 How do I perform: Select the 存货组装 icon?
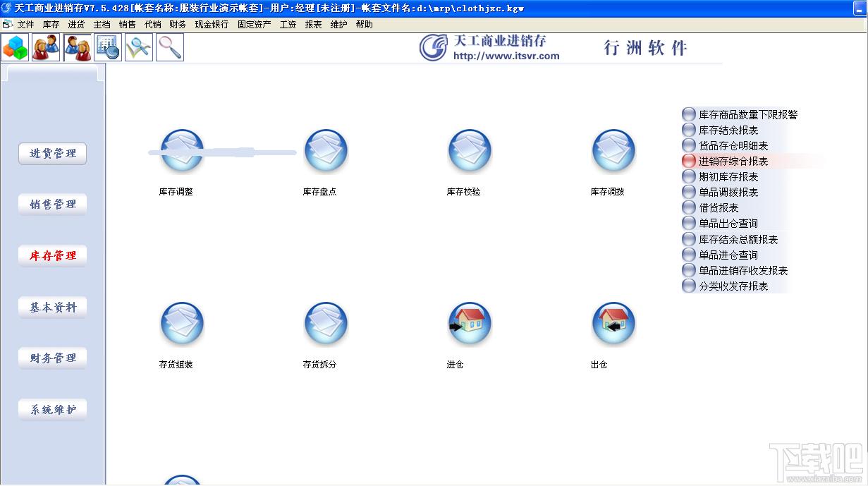(x=182, y=324)
